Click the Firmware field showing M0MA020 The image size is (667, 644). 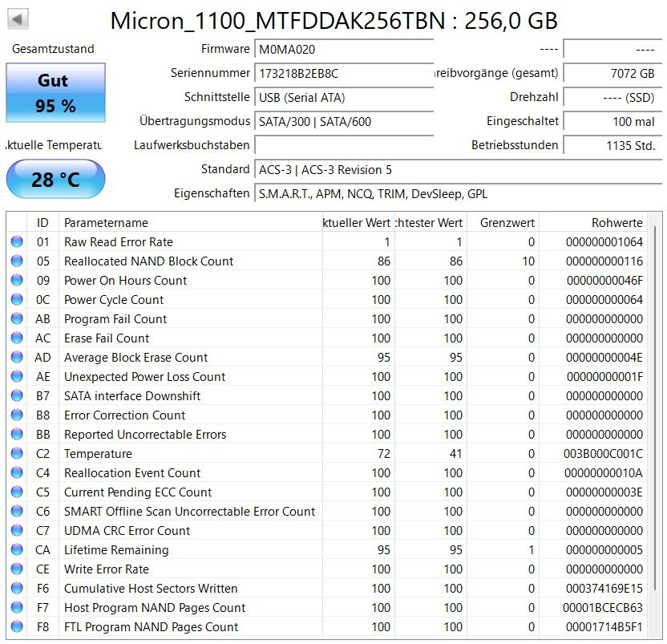[x=344, y=49]
